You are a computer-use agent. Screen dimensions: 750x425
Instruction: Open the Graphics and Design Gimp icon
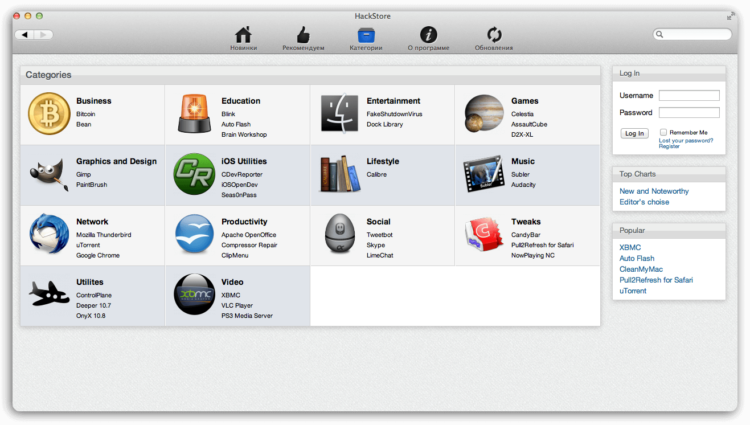pos(49,174)
